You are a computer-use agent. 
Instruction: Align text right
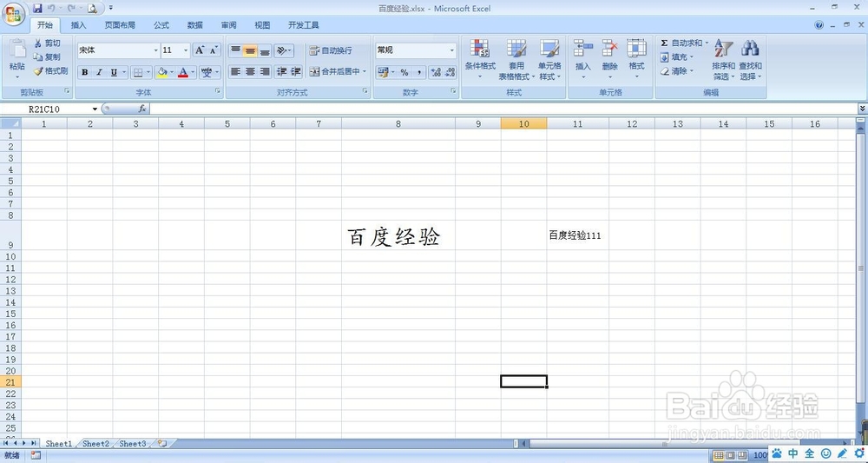click(x=265, y=71)
